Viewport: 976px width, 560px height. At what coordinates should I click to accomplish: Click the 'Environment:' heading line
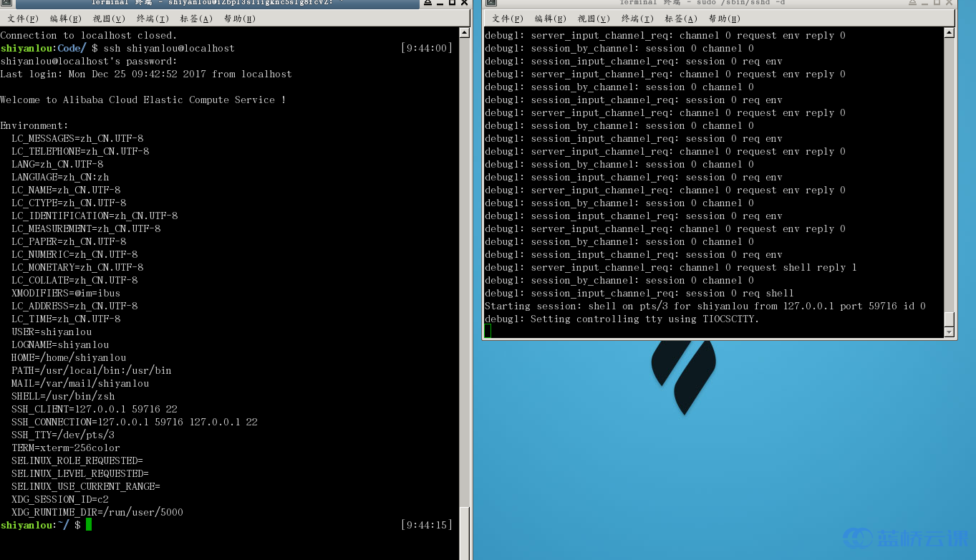coord(34,125)
